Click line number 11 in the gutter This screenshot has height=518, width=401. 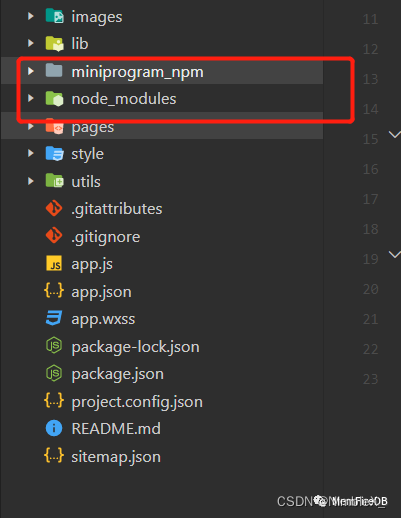point(370,19)
